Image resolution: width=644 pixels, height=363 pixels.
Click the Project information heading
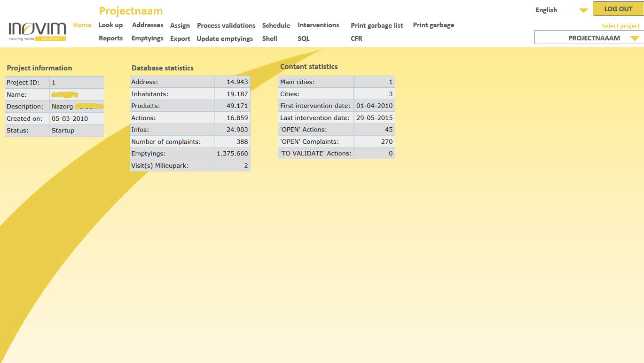[x=39, y=68]
